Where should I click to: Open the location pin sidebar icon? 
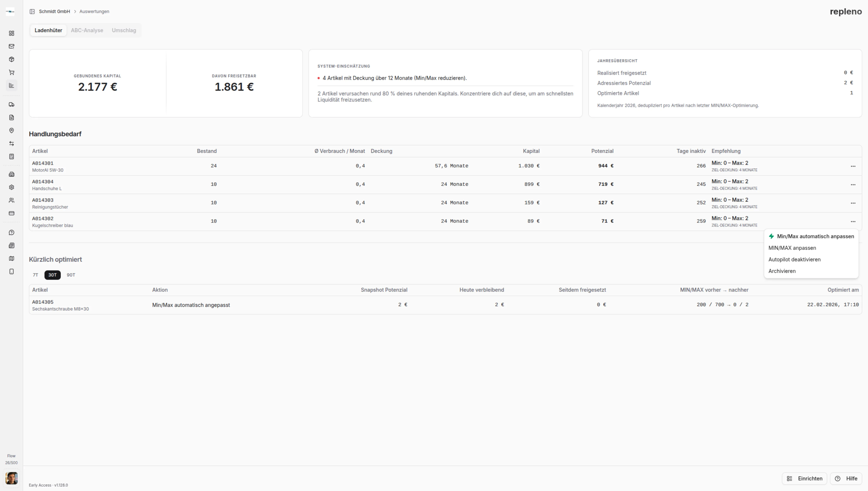[11, 130]
